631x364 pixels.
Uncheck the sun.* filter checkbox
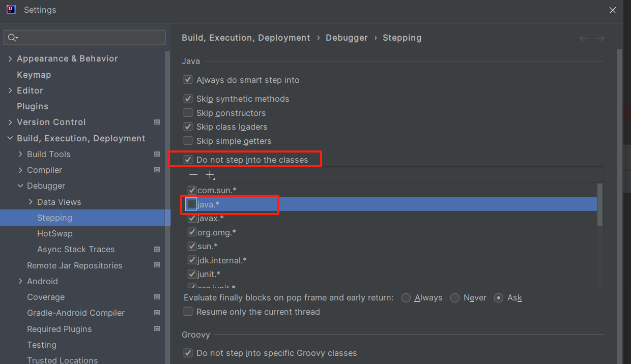(x=192, y=246)
